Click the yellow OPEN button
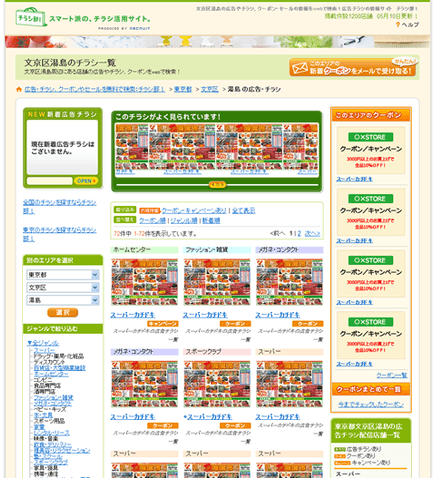 point(86,181)
